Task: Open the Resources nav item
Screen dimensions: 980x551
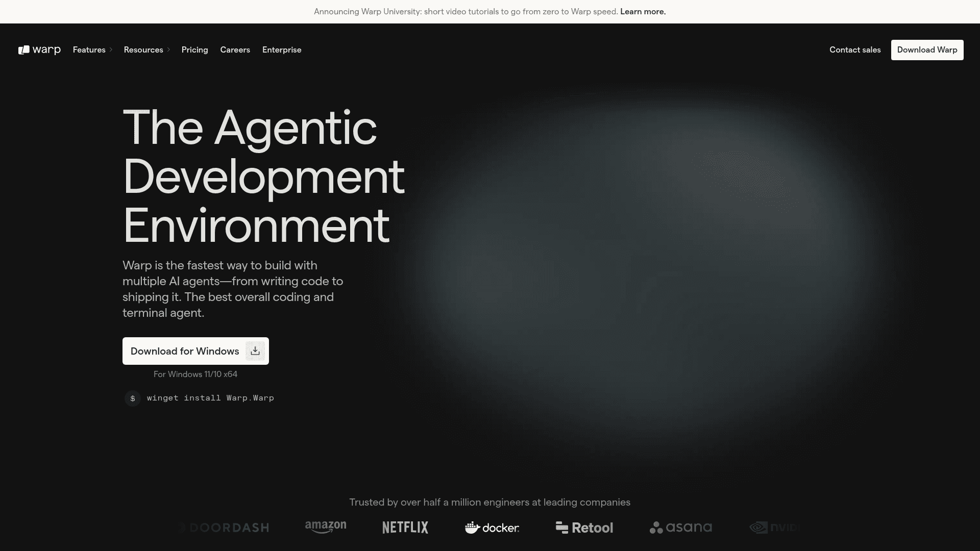Action: click(143, 50)
